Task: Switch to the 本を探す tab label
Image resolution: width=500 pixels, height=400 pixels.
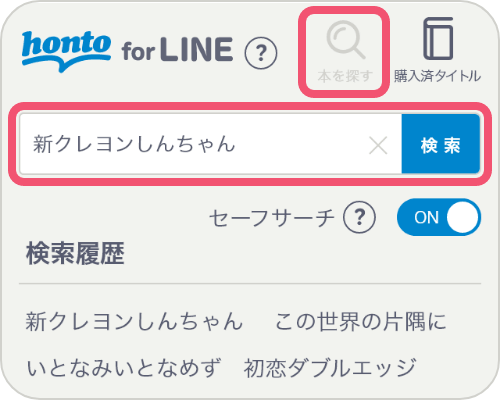Action: [x=345, y=76]
